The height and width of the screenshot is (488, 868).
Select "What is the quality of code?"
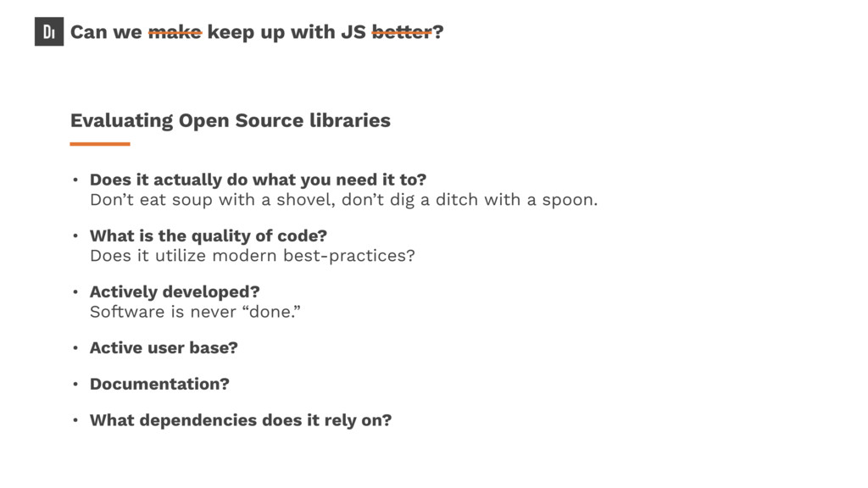[x=209, y=236]
